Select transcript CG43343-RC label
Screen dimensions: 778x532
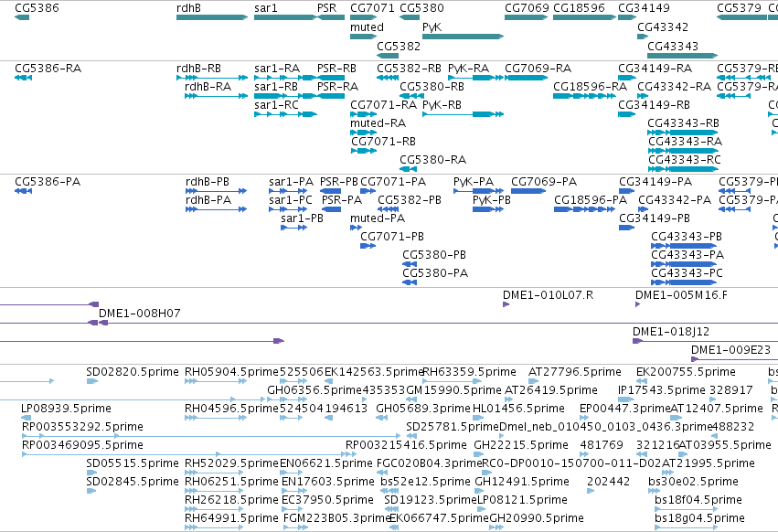(x=684, y=160)
